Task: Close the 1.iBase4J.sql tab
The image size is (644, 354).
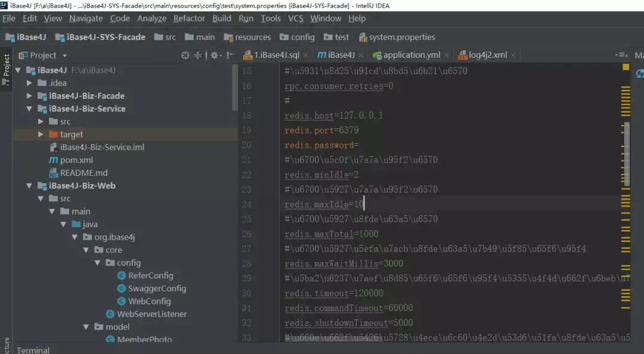Action: [x=305, y=55]
